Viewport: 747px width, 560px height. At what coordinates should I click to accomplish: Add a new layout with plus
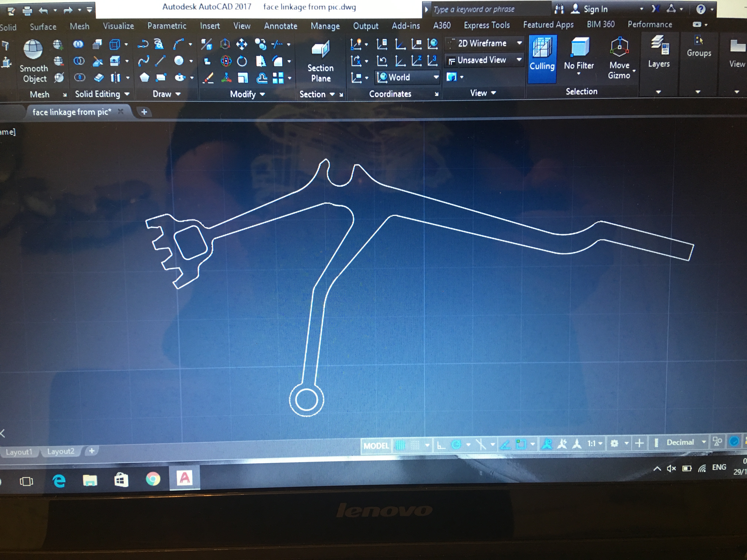[92, 451]
